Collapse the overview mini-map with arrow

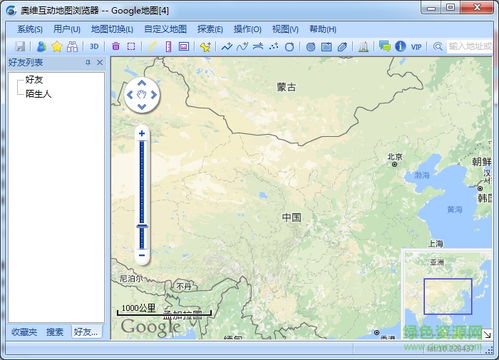click(487, 334)
